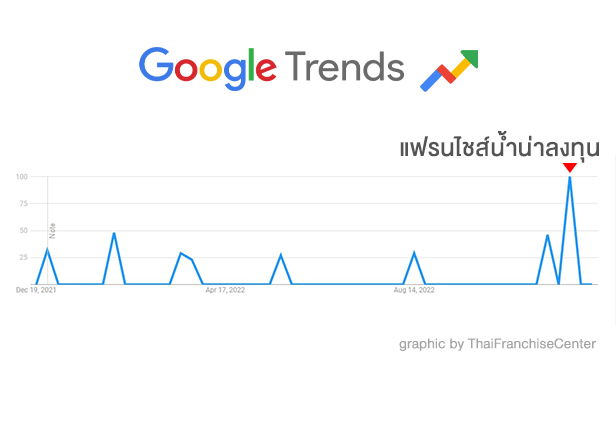The image size is (616, 443).
Task: Select the small peak after Apr 17, 2022
Action: pyautogui.click(x=280, y=255)
